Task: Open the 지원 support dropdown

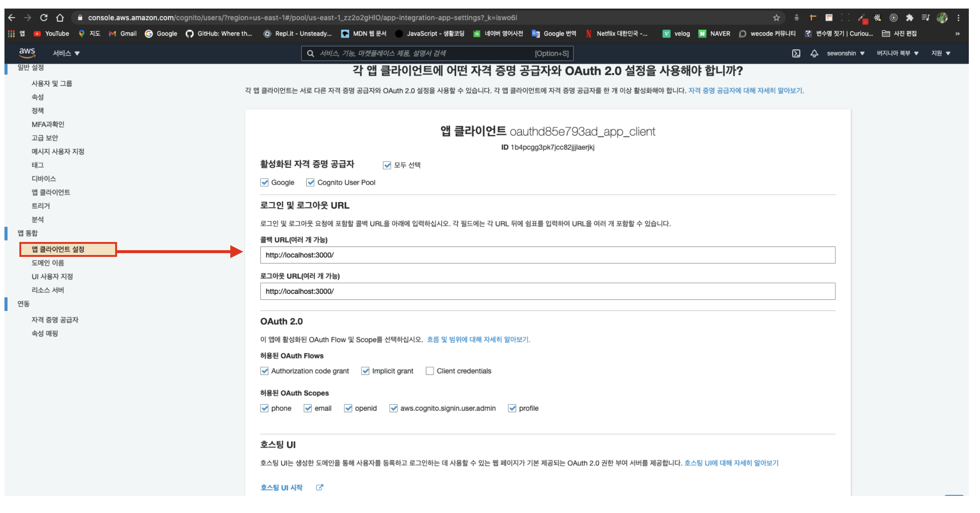Action: tap(941, 53)
